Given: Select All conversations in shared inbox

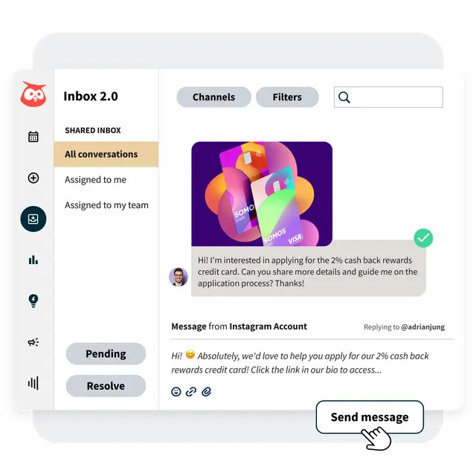Looking at the screenshot, I should pyautogui.click(x=106, y=154).
